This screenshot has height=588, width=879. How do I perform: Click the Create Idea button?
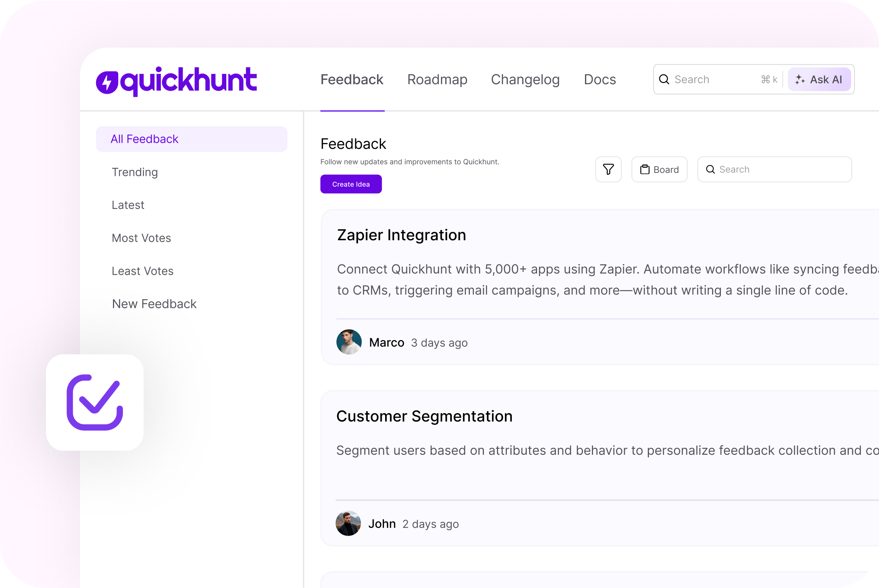coord(351,184)
